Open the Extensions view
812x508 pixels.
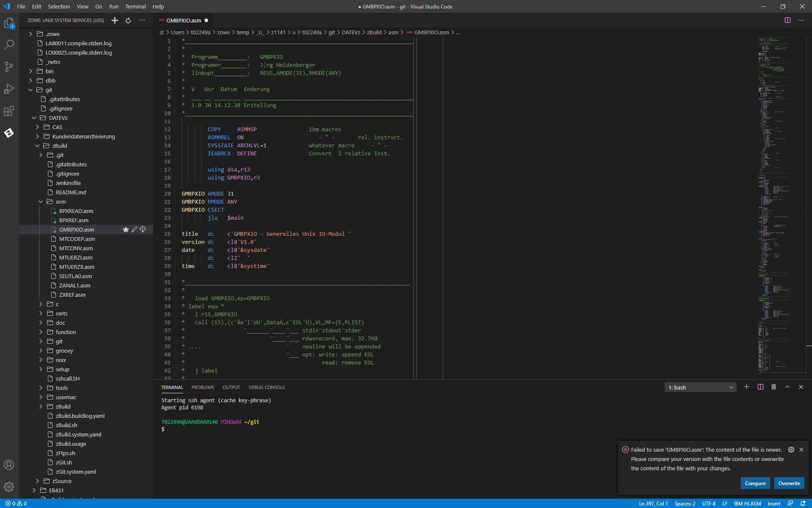click(x=9, y=111)
